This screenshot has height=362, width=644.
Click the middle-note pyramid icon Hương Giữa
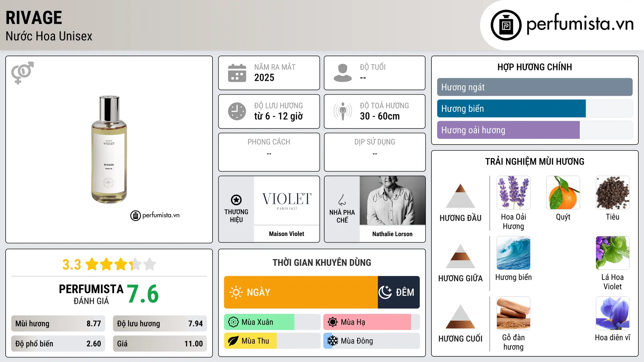click(460, 256)
